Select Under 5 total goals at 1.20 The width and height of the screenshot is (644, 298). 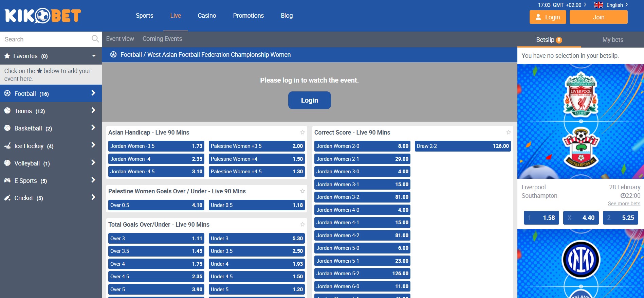tap(257, 290)
